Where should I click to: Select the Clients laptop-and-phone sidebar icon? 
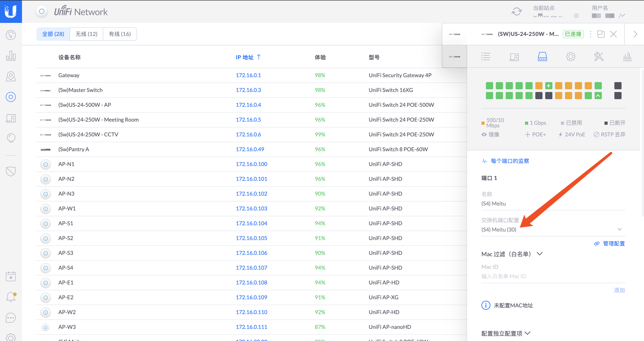pos(11,118)
